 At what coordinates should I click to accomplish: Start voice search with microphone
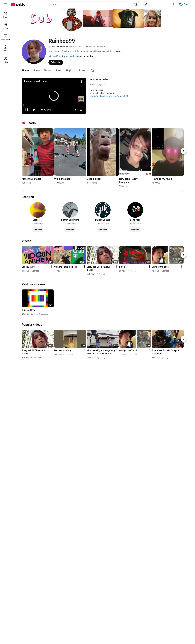[x=146, y=4]
